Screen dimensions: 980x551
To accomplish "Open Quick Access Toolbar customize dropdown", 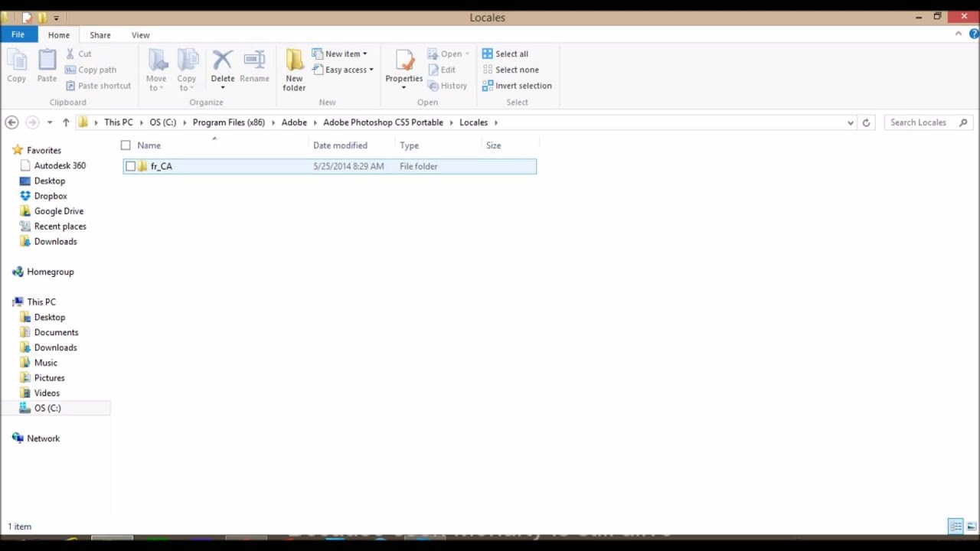I will pos(56,18).
